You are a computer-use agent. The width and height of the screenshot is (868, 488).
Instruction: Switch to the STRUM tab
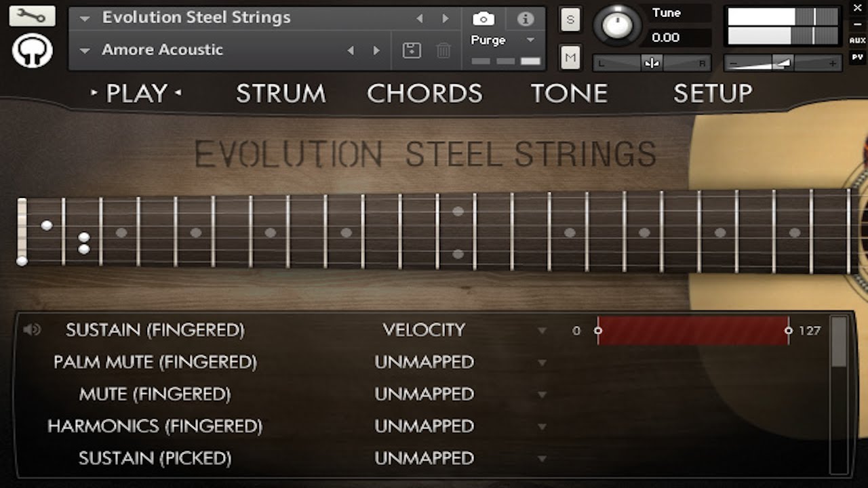281,94
